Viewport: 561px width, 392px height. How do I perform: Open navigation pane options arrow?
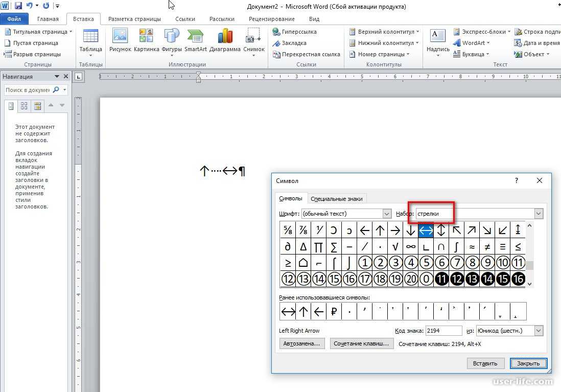57,76
